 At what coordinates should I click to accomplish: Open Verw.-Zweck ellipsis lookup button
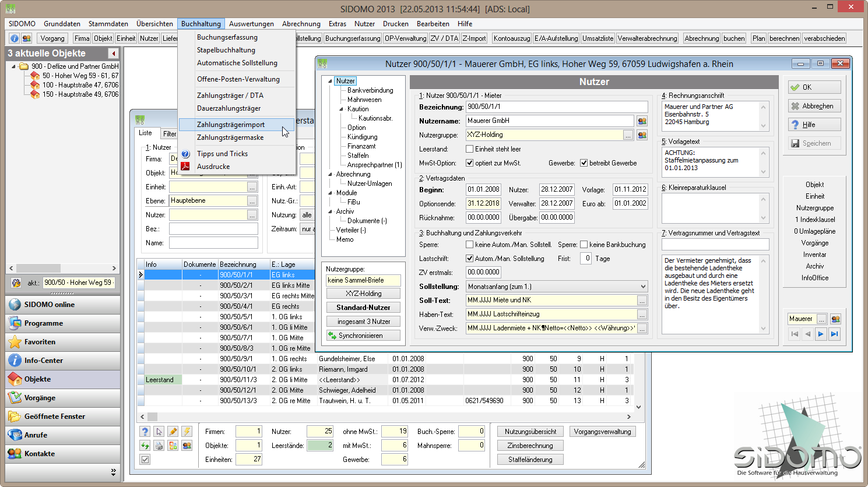coord(642,329)
